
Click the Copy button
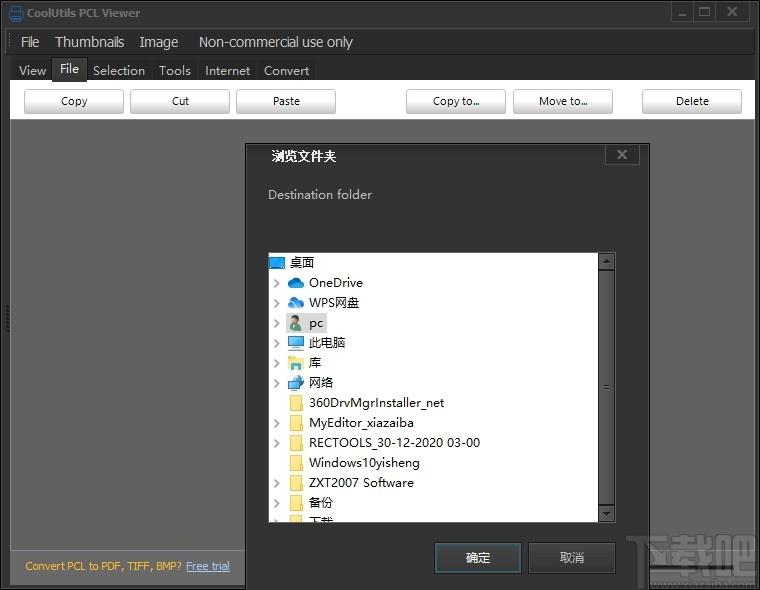point(74,101)
